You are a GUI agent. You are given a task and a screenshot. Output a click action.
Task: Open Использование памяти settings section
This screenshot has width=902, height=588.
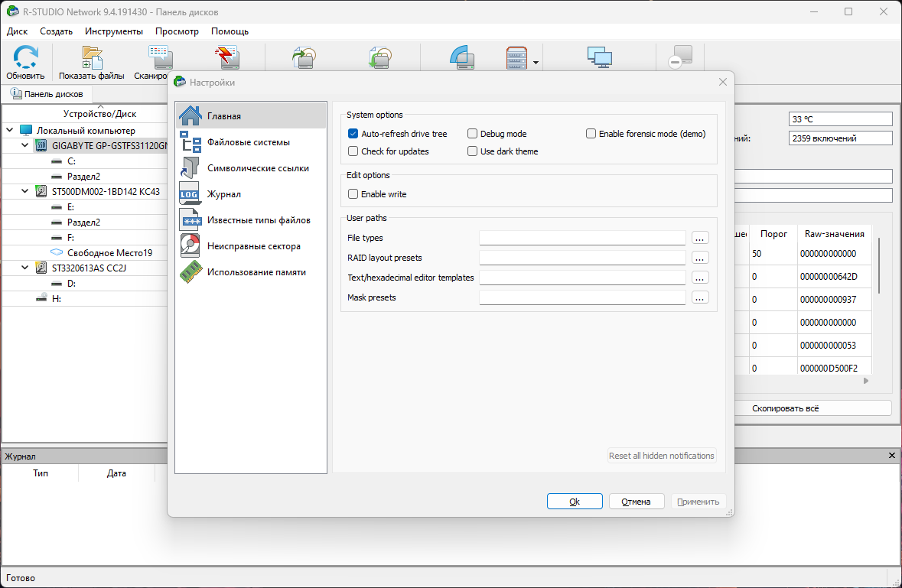pos(251,272)
